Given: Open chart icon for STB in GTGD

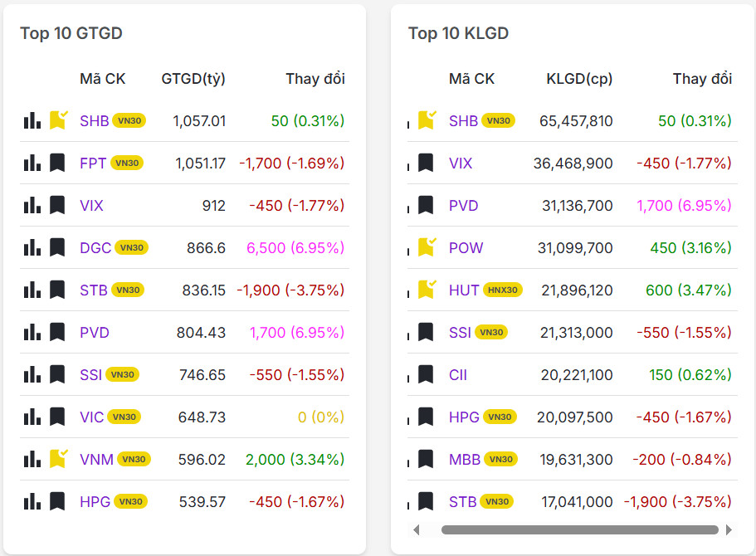Looking at the screenshot, I should click(x=32, y=290).
